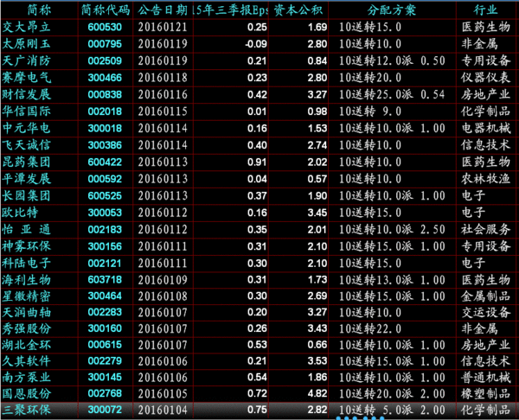Select stock name 秀强股份
Image resolution: width=519 pixels, height=420 pixels.
tap(26, 328)
